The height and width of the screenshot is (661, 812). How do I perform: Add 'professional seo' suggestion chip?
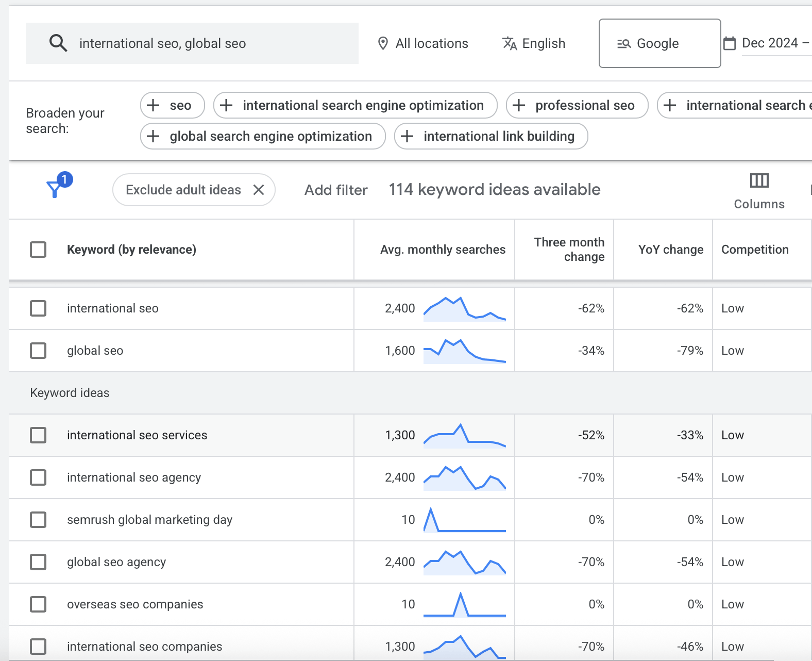(577, 105)
